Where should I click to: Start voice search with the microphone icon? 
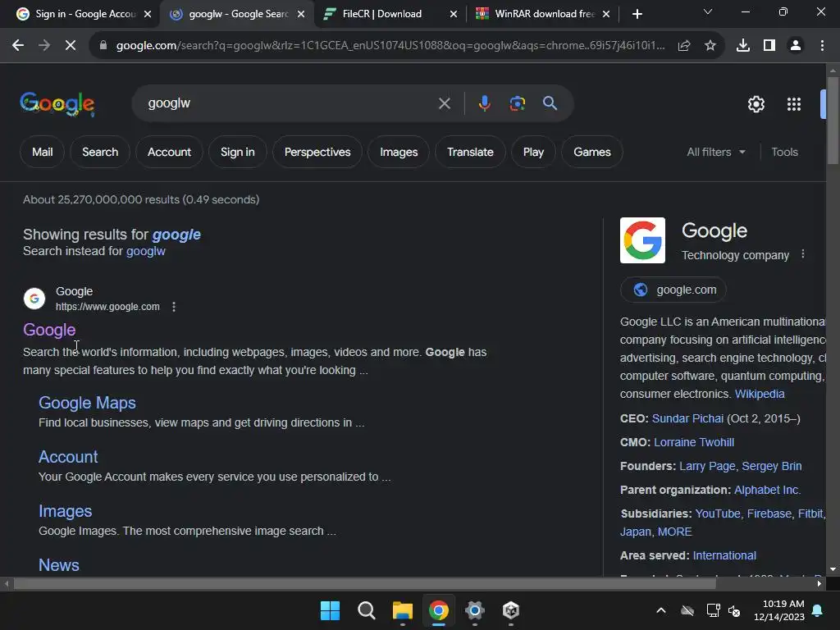(x=484, y=103)
